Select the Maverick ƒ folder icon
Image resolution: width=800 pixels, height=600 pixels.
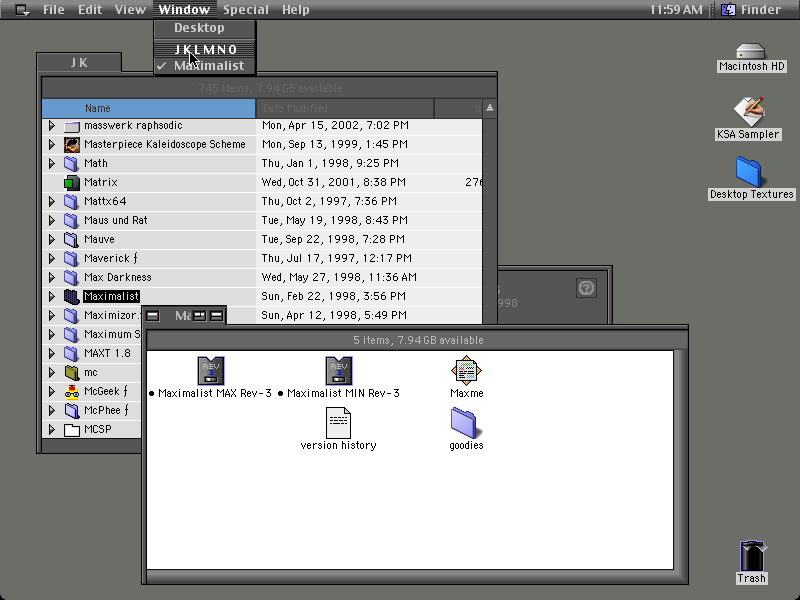click(x=72, y=259)
